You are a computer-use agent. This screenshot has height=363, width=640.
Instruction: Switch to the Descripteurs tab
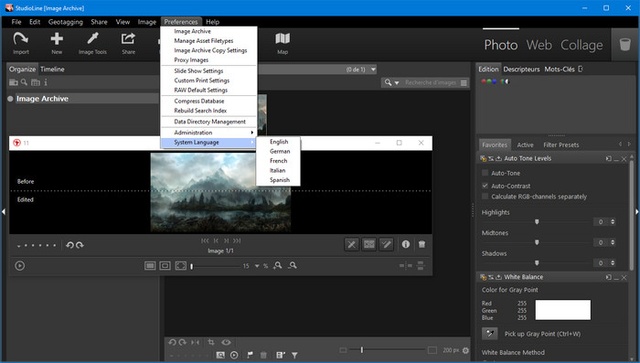pyautogui.click(x=521, y=69)
